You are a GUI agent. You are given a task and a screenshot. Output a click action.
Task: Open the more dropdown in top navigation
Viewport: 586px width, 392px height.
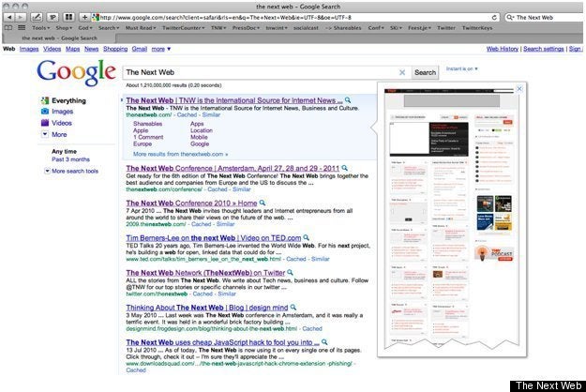pos(161,49)
